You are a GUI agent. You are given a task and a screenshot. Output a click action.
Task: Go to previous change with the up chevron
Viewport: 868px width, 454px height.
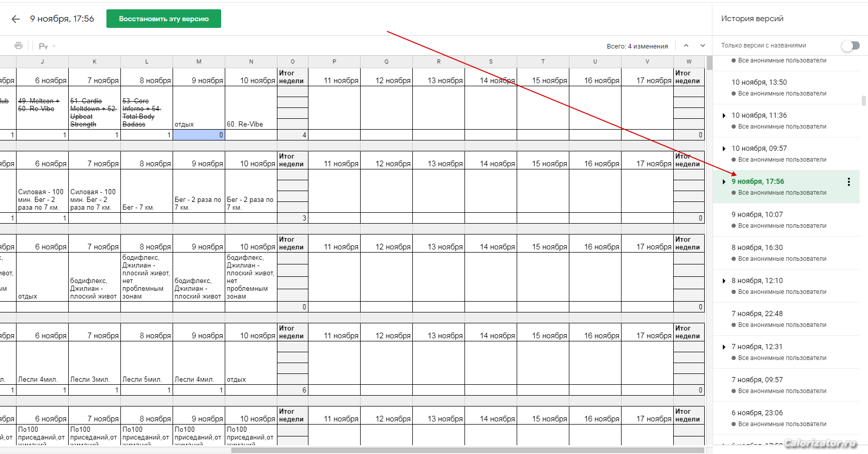click(686, 46)
